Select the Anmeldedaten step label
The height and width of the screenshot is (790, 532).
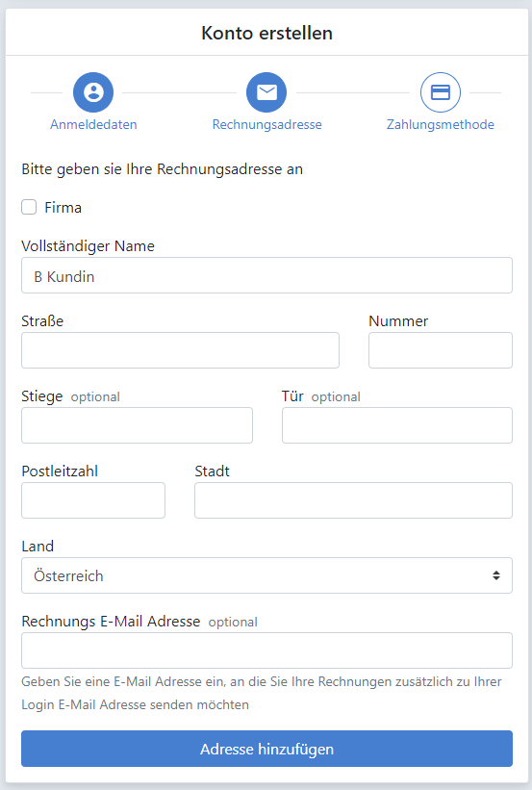point(93,124)
